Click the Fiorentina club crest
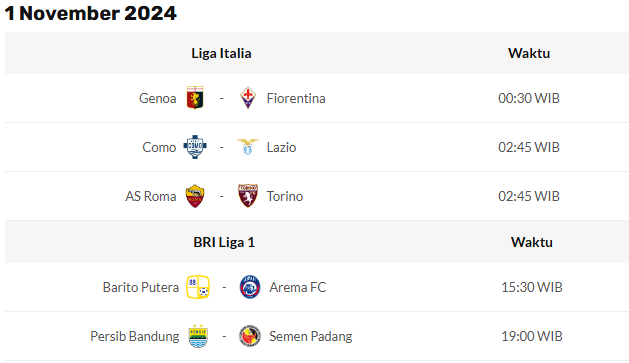 tap(248, 98)
